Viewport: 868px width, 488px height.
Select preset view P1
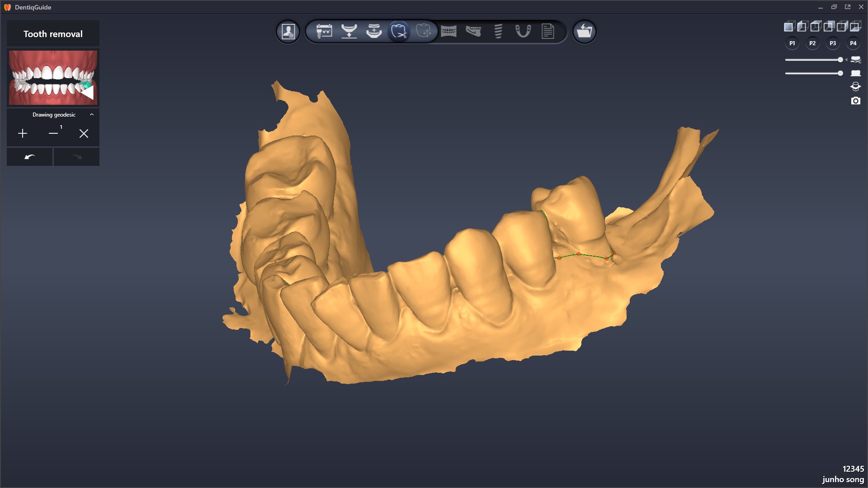[792, 43]
